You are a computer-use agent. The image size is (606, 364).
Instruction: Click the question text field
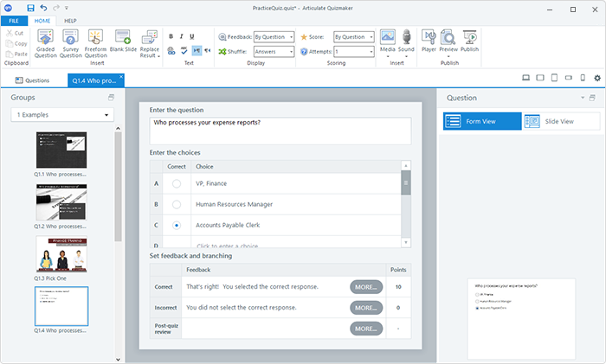pyautogui.click(x=280, y=131)
